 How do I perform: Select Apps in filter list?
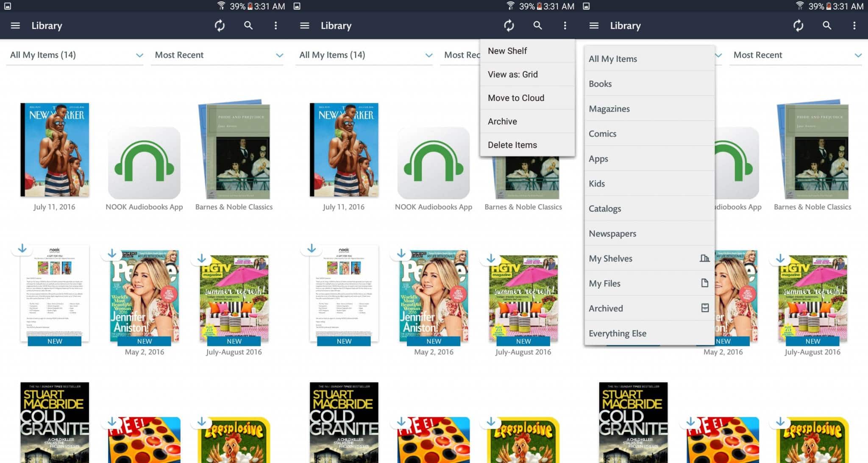649,159
